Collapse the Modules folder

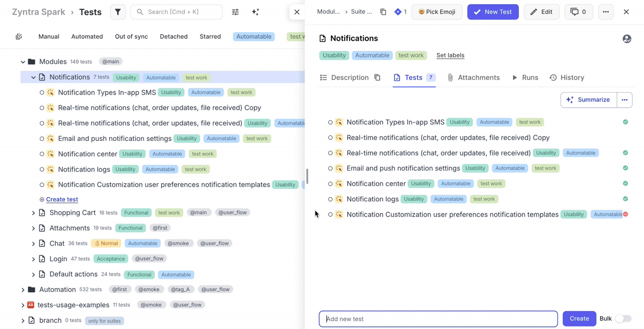23,62
